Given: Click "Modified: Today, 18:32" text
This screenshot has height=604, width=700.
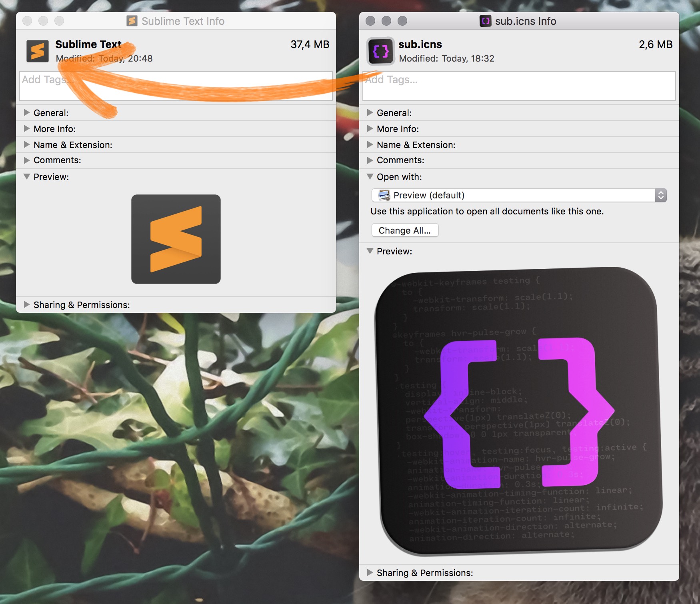Looking at the screenshot, I should click(x=447, y=58).
